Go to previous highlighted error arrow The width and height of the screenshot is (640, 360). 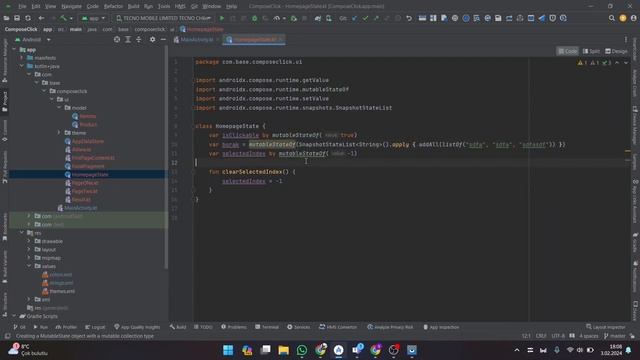[617, 63]
